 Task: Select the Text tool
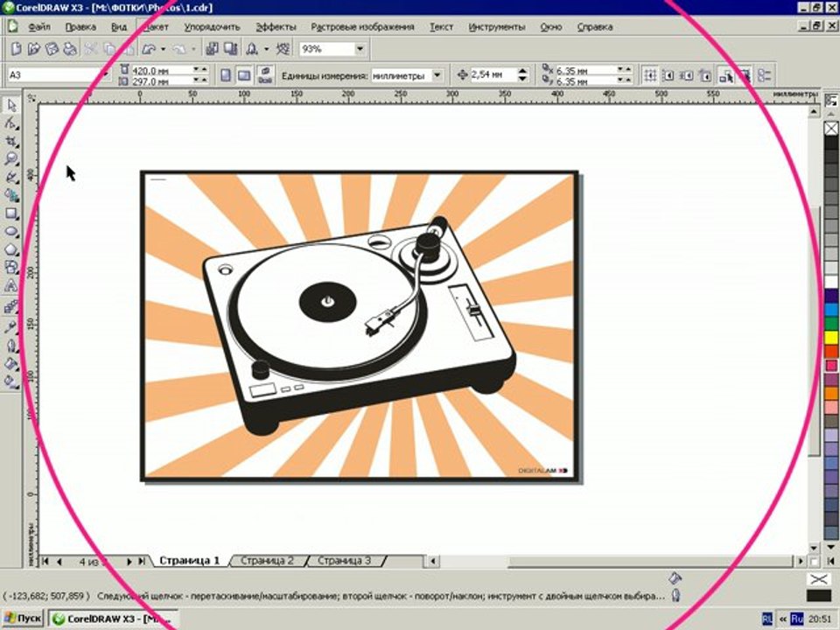click(x=11, y=285)
